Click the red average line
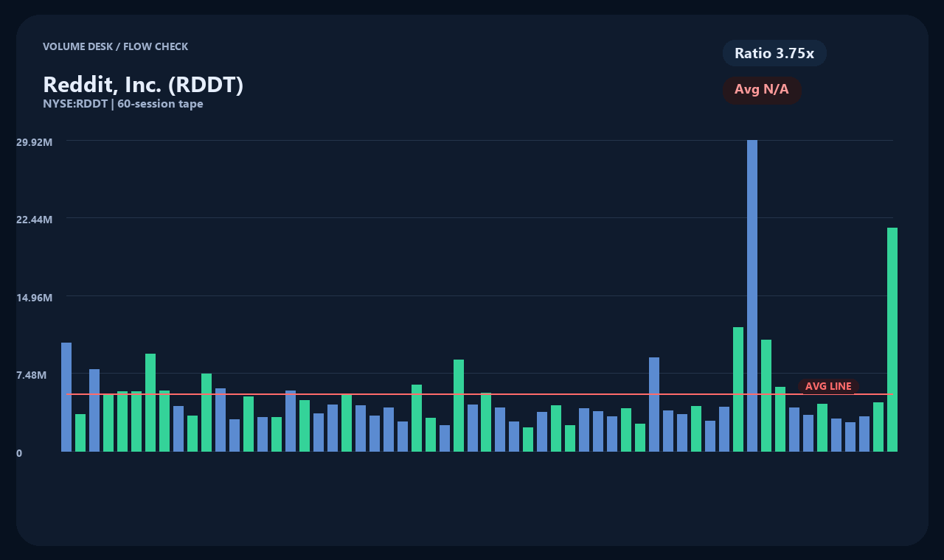 tap(479, 394)
